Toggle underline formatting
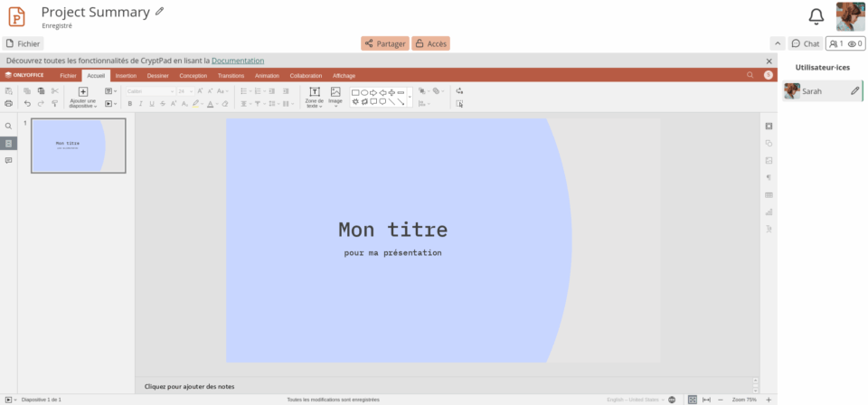 point(152,103)
